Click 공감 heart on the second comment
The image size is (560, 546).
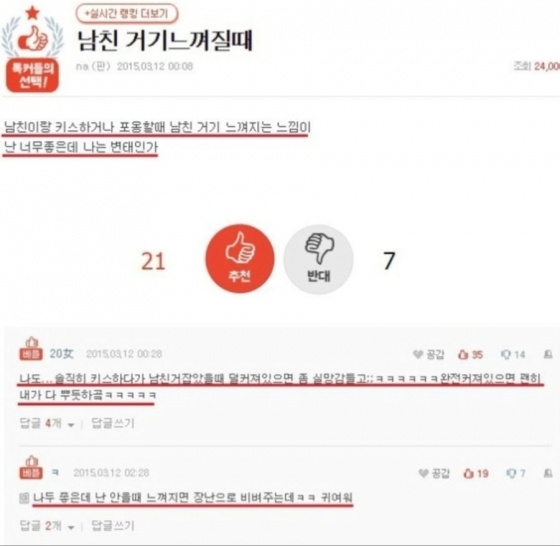pos(434,474)
